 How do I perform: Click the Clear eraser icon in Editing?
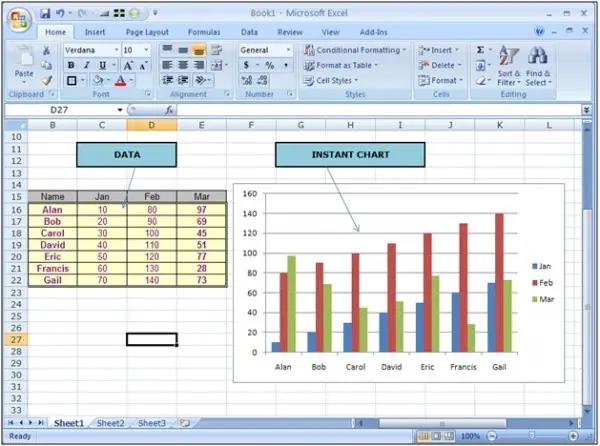tap(481, 81)
